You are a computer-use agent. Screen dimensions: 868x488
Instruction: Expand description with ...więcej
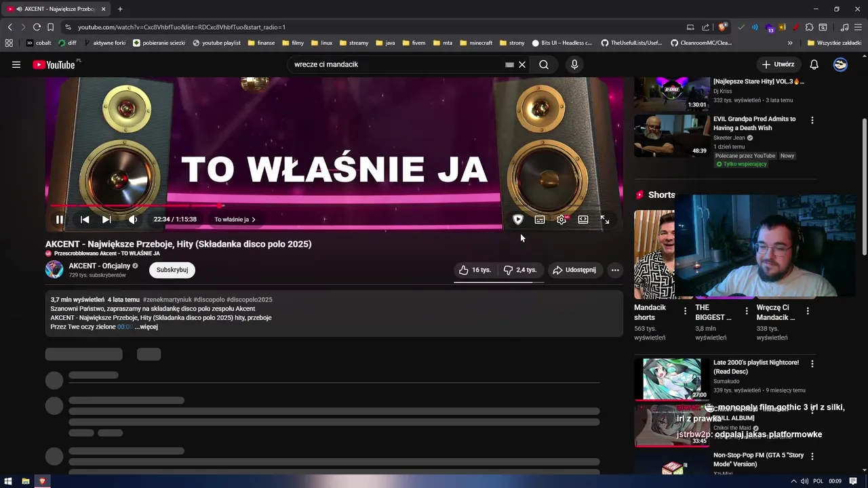tap(146, 327)
